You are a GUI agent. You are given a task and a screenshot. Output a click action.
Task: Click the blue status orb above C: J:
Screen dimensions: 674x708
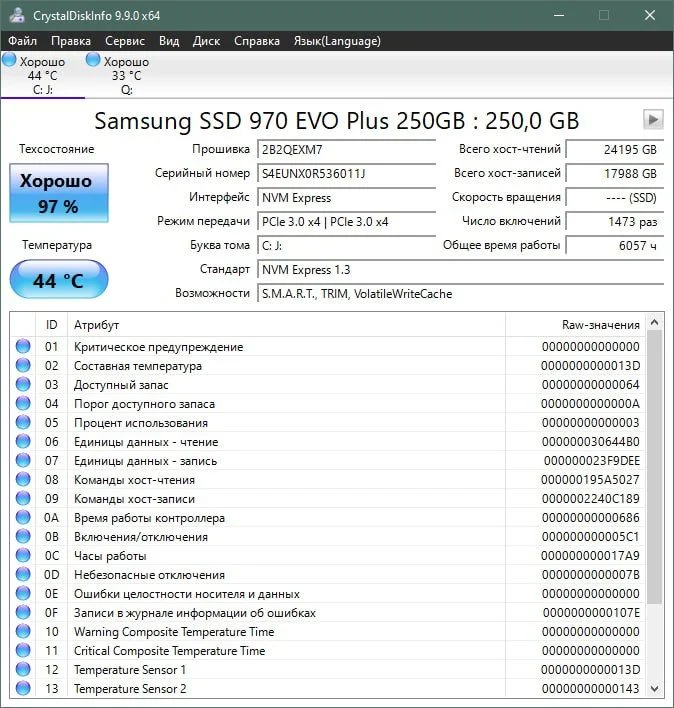coord(9,60)
